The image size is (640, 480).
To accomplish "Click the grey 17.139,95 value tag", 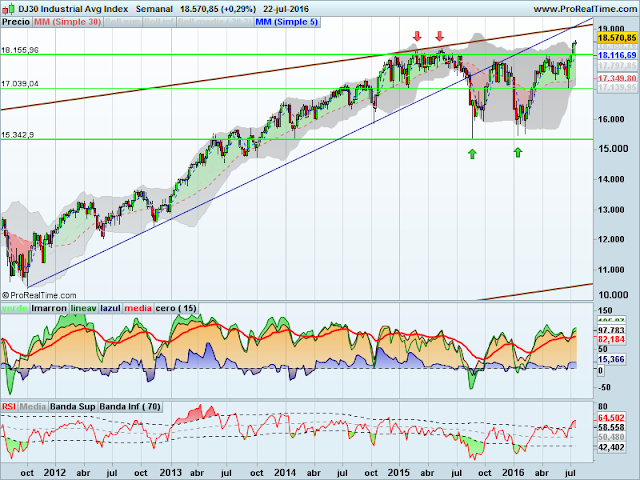I will click(617, 87).
